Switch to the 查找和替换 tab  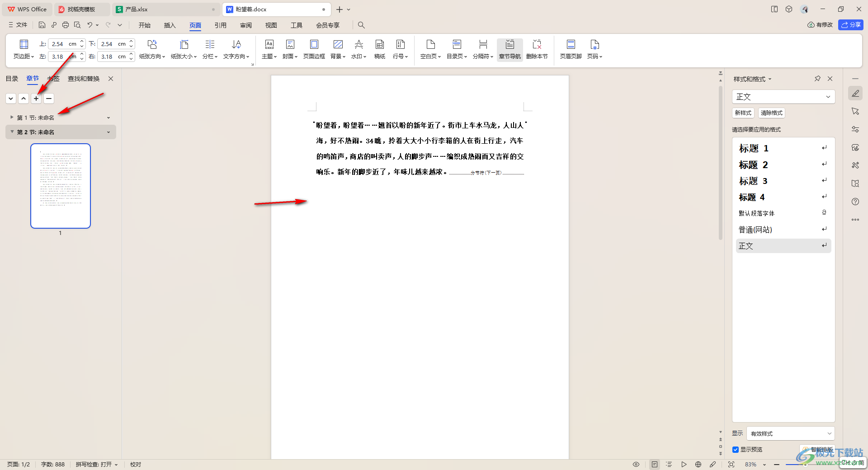[84, 79]
